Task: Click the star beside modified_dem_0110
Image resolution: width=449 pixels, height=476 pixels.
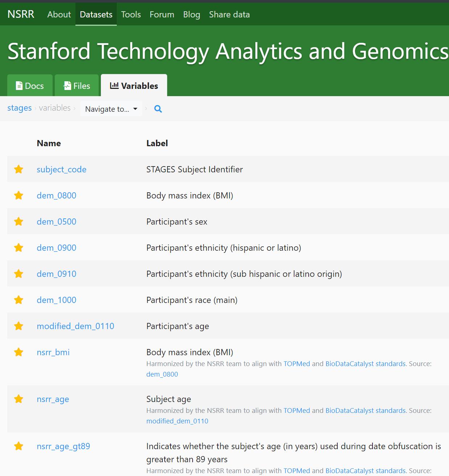Action: click(18, 326)
